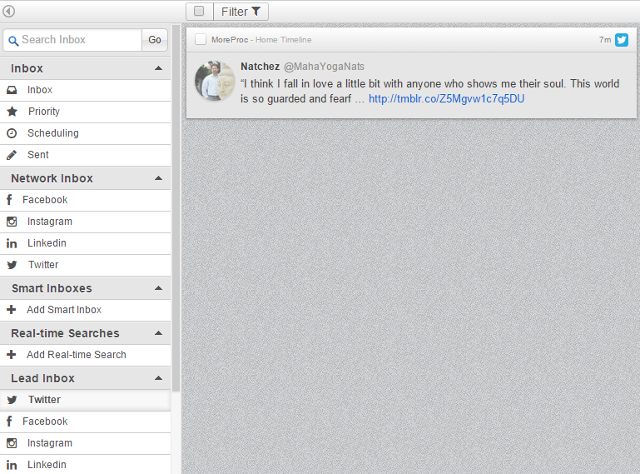Click the sidebar vertical scrollbar
640x474 pixels.
[x=176, y=208]
